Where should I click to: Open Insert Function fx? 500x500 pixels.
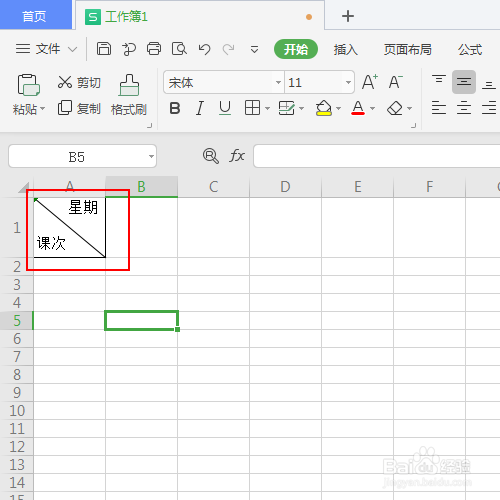(237, 156)
